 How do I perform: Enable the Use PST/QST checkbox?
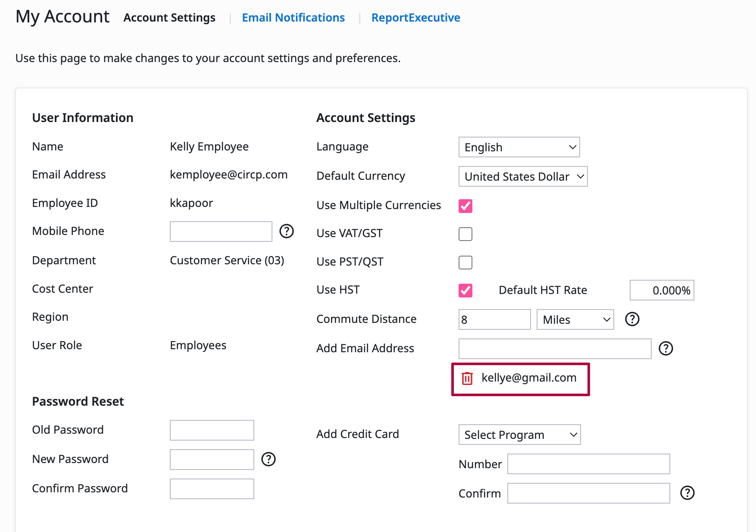(465, 263)
